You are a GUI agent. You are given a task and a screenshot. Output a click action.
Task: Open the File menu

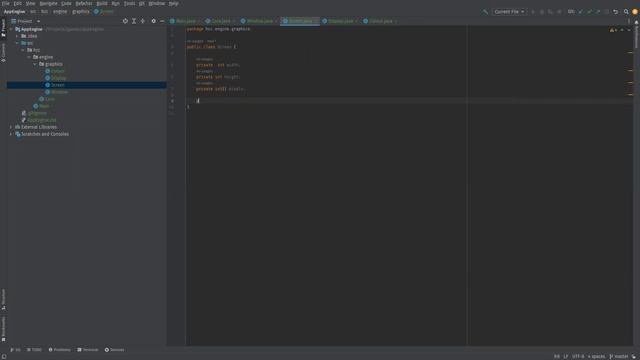click(6, 3)
